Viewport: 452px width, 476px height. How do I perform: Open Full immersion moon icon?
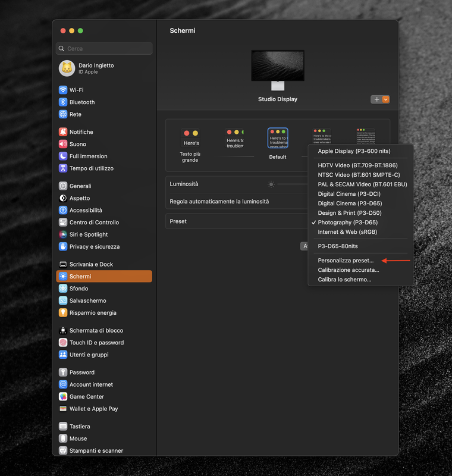coord(63,156)
